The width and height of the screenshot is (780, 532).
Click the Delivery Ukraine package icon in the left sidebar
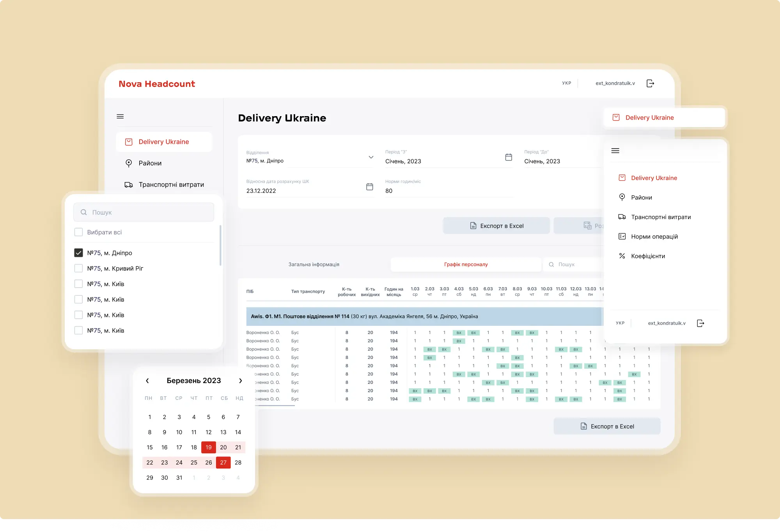[x=129, y=142]
